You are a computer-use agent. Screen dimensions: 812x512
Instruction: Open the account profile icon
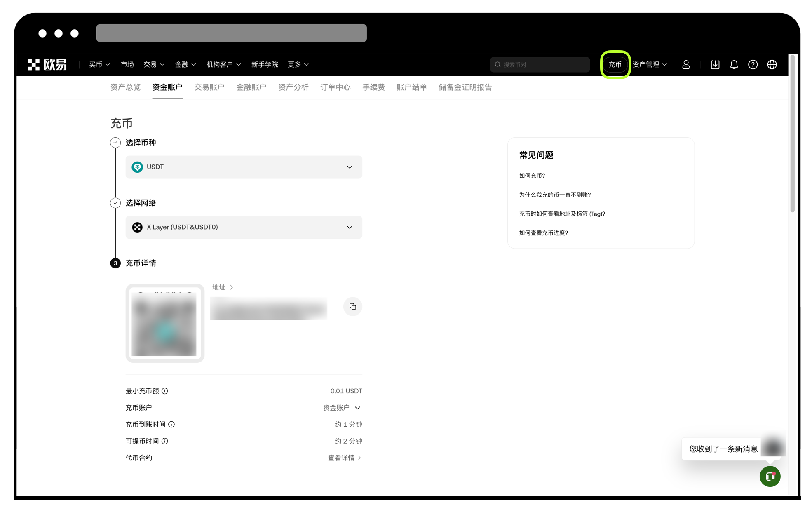point(686,64)
